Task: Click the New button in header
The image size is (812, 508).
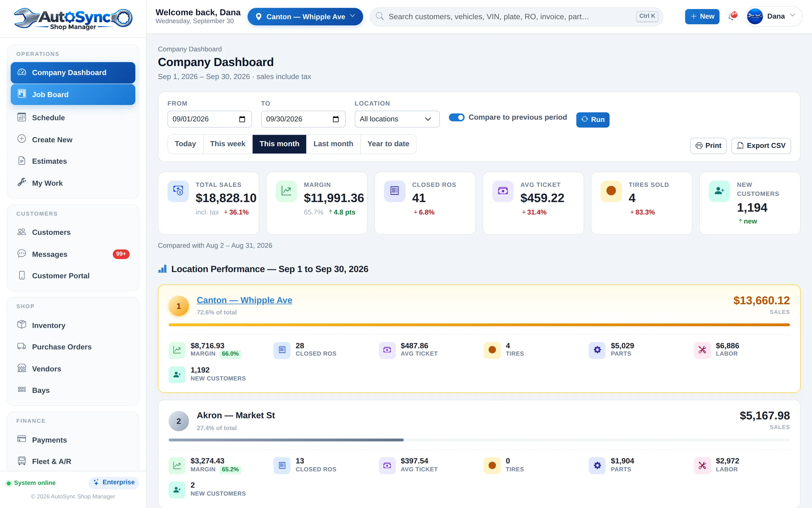Action: pyautogui.click(x=702, y=16)
